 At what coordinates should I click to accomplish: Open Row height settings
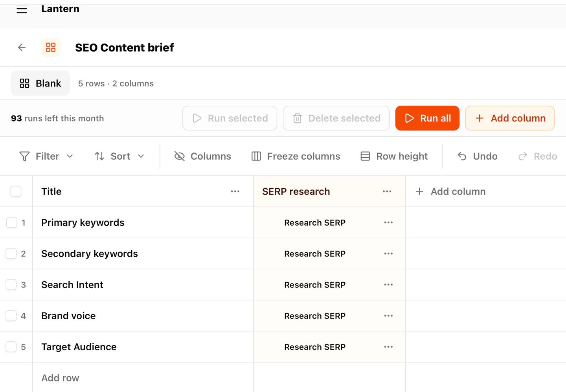pos(394,156)
